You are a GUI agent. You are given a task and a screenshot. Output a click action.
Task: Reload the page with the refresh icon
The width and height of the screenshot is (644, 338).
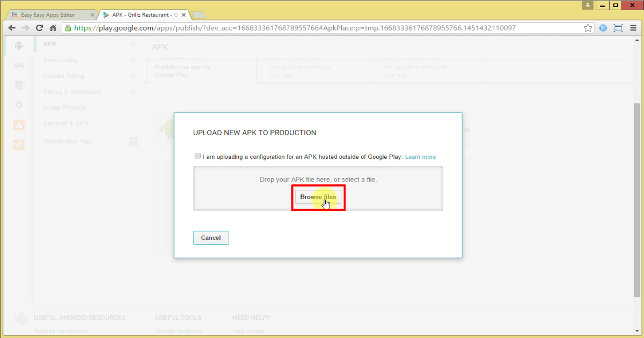(x=39, y=28)
